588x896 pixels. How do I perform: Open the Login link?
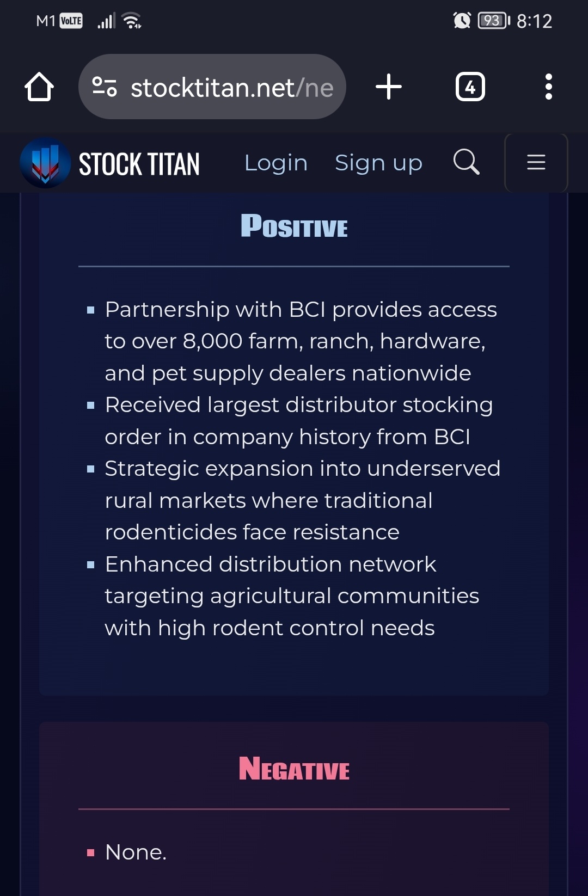click(276, 163)
